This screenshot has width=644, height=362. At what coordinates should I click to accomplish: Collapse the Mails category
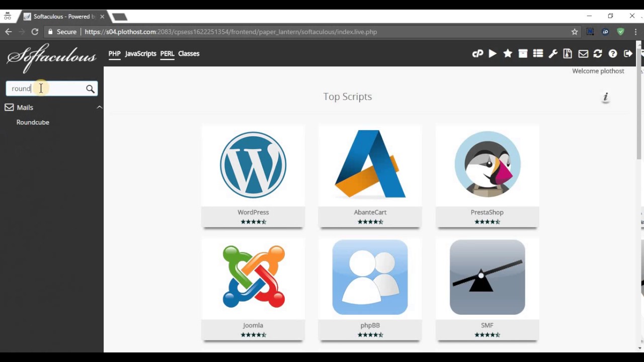coord(99,107)
